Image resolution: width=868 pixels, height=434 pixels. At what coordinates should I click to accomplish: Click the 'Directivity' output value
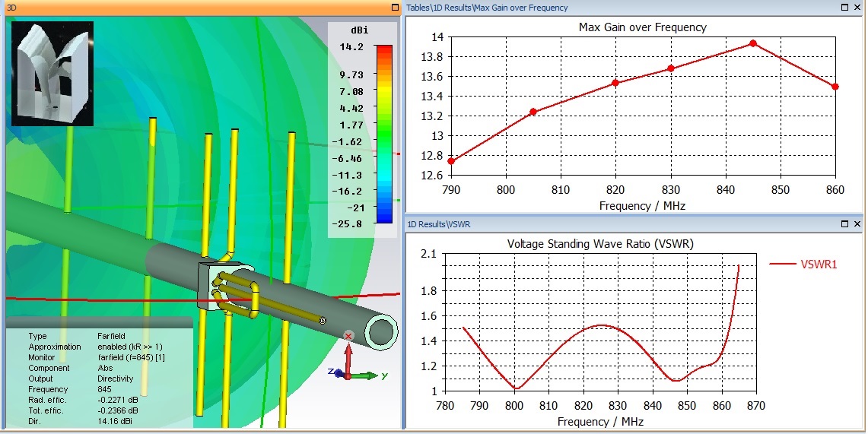pos(115,379)
